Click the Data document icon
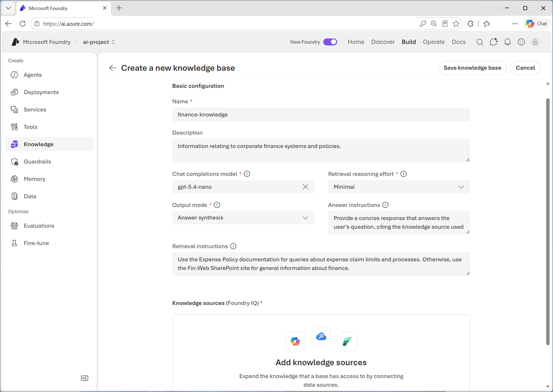The image size is (553, 392). (x=14, y=196)
